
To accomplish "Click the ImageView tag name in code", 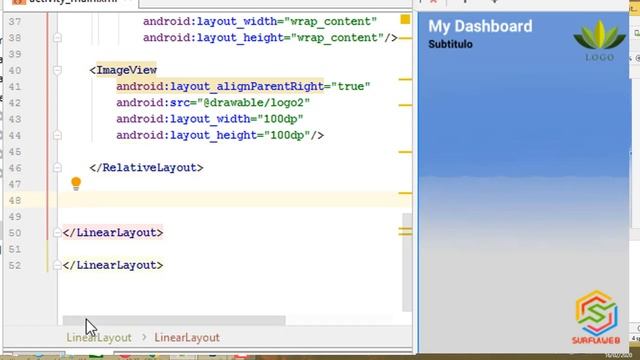I will 127,70.
